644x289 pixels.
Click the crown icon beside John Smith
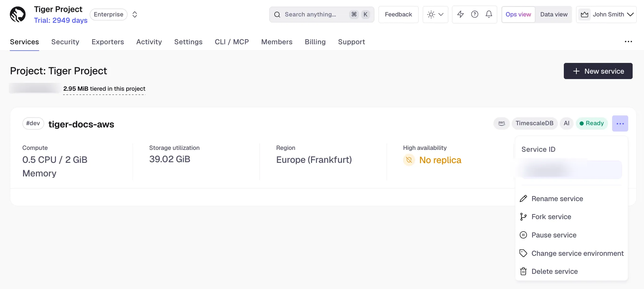(585, 15)
